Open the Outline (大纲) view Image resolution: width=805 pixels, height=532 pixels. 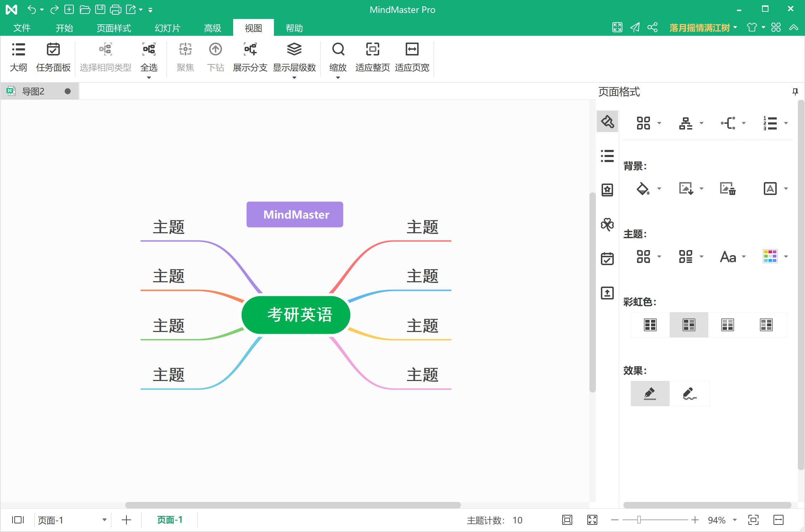[18, 57]
